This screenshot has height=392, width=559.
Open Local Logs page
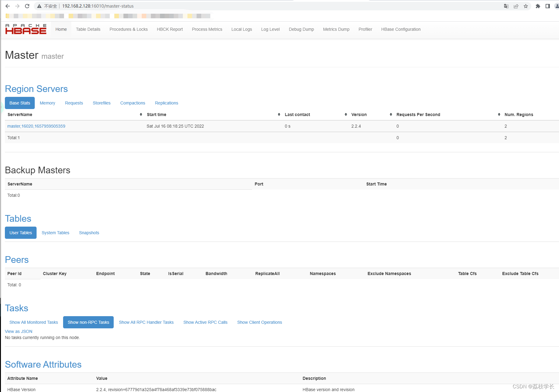pyautogui.click(x=242, y=29)
